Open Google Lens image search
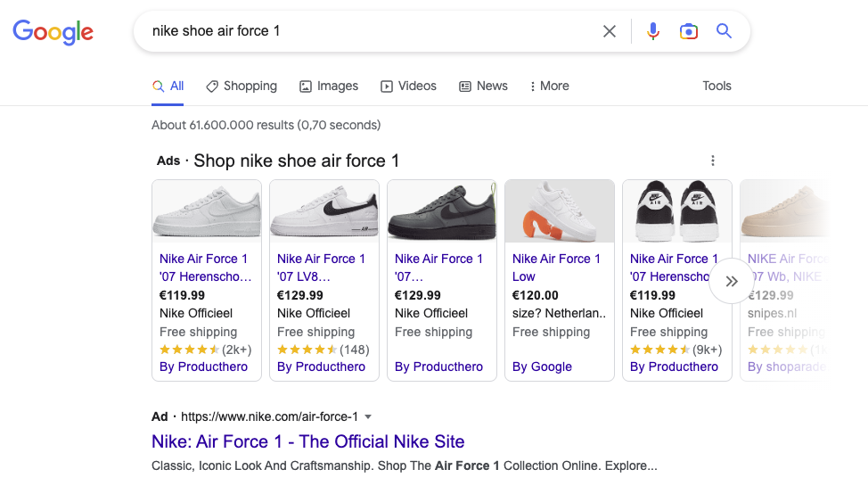This screenshot has width=868, height=486. coord(688,31)
